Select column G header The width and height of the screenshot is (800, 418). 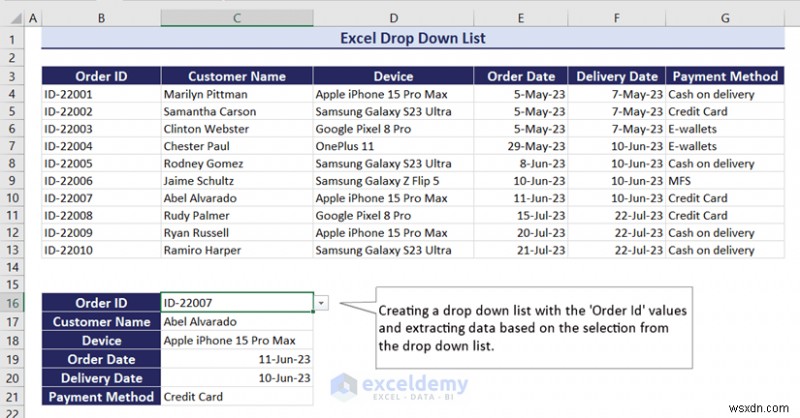(725, 18)
